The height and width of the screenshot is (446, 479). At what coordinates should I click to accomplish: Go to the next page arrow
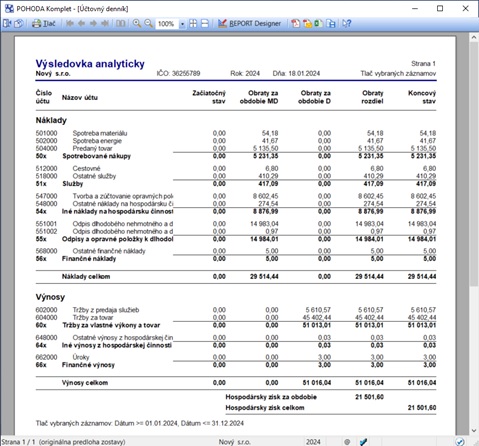(x=93, y=23)
